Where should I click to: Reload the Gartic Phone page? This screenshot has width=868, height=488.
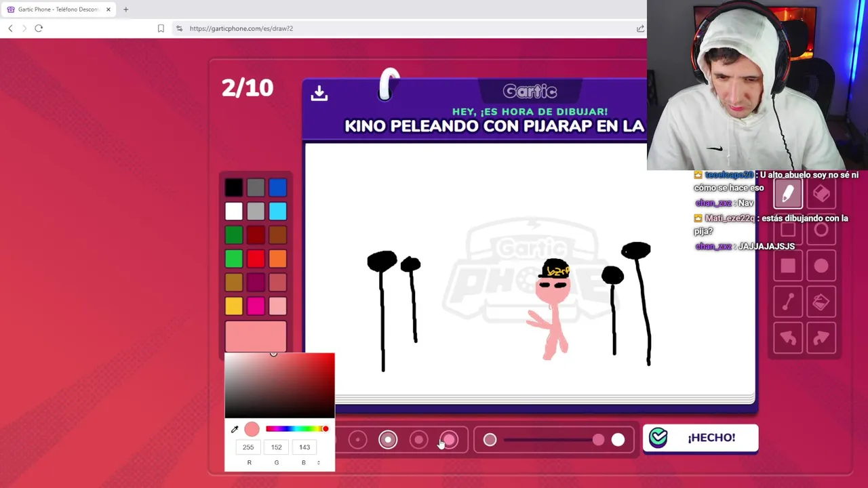click(x=39, y=28)
